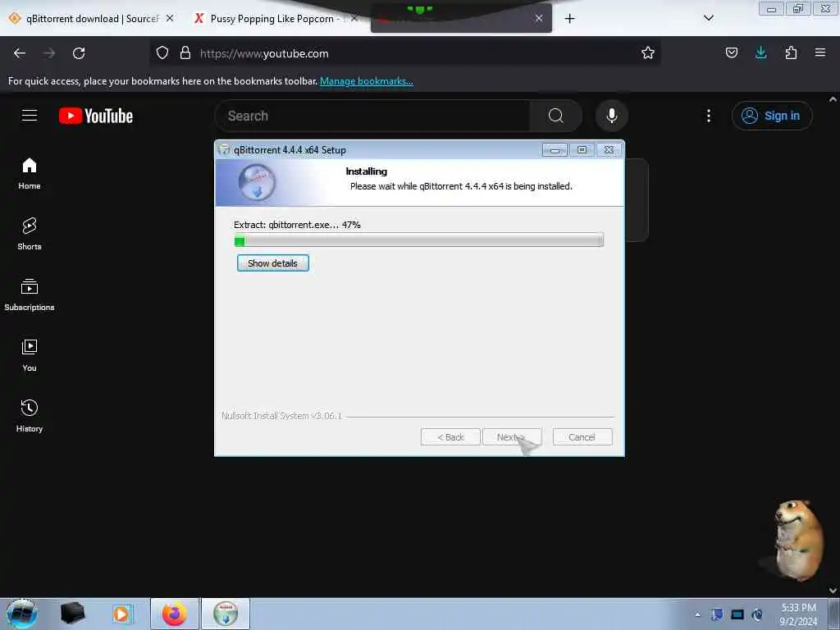Select the qBittorrent installer taskbar item

[226, 614]
